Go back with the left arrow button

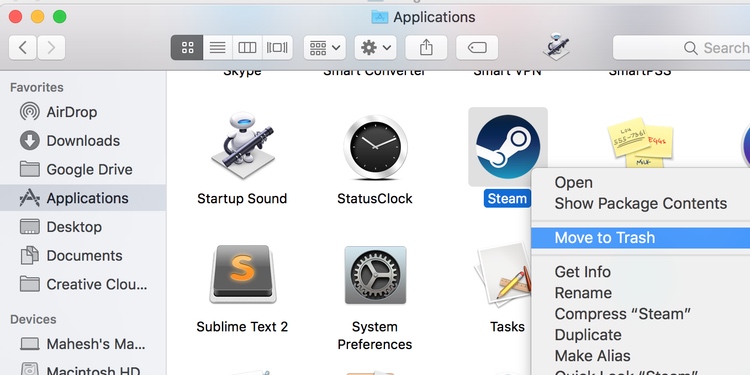coord(22,47)
